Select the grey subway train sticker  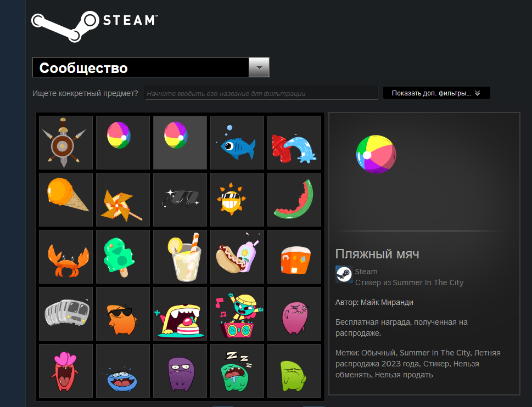pos(66,314)
